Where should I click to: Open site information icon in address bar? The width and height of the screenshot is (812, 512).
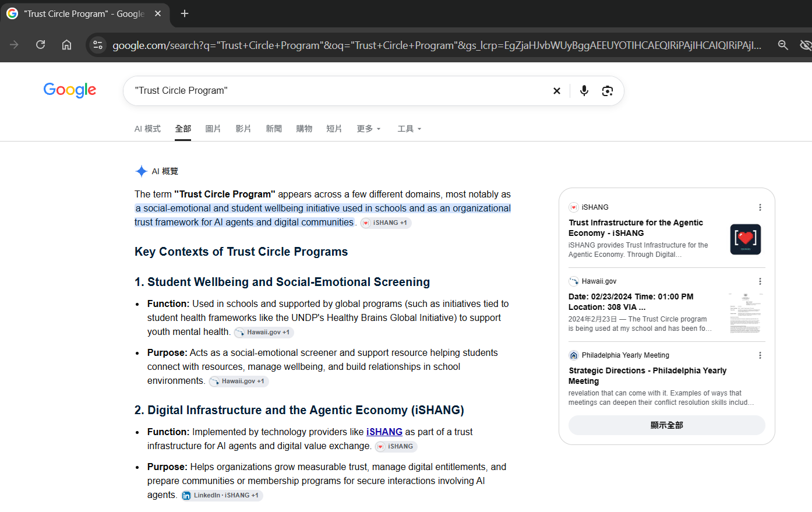(98, 45)
